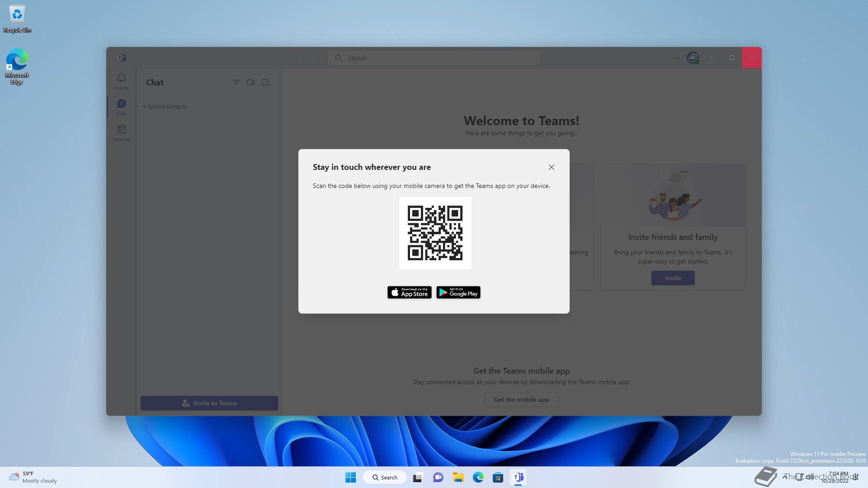Viewport: 868px width, 488px height.
Task: Click the Download on the App Store badge
Action: 409,292
